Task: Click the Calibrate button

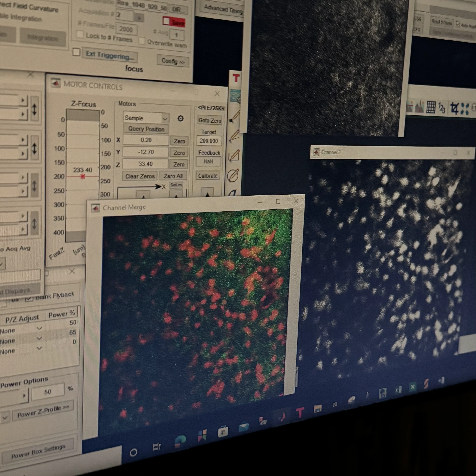Action: (x=208, y=176)
